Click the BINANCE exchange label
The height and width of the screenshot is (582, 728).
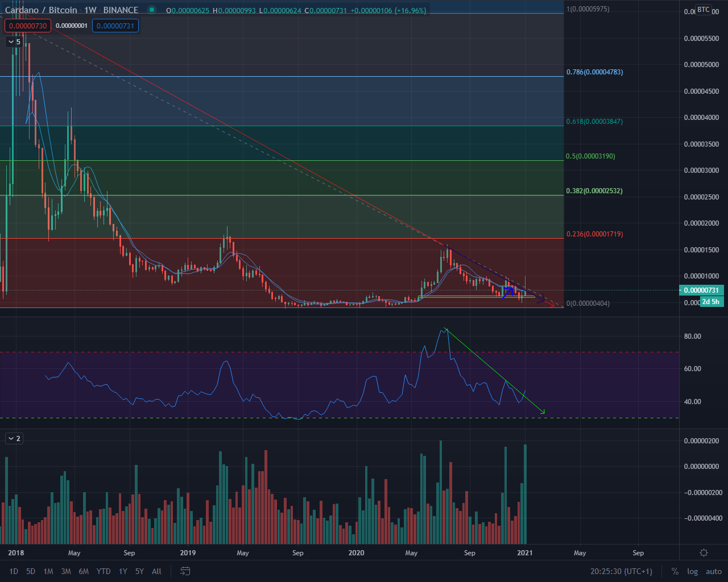pos(121,10)
